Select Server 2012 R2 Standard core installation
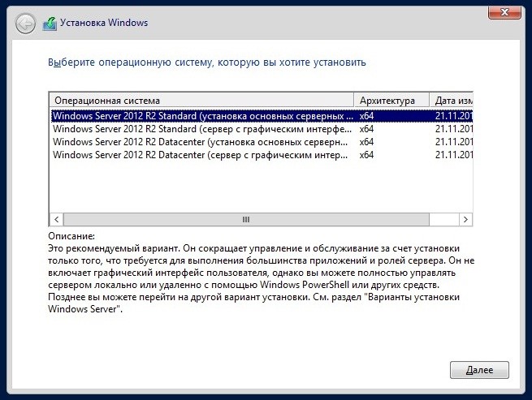This screenshot has height=400, width=532. point(262,116)
